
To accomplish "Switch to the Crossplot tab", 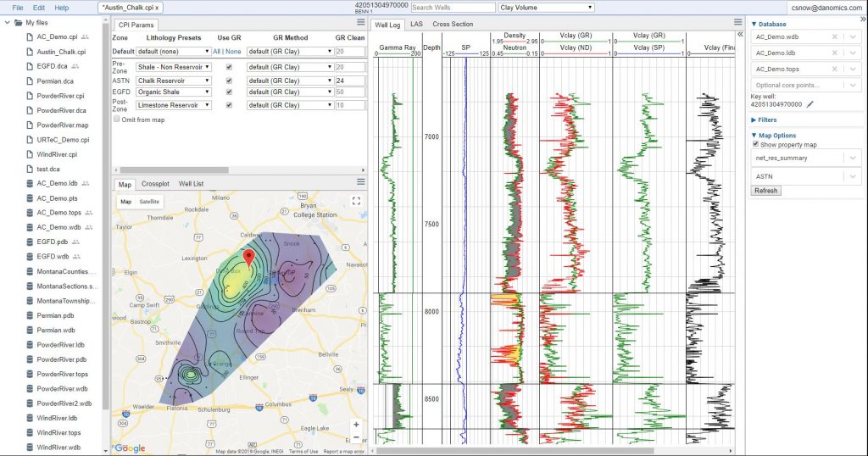I will [155, 184].
